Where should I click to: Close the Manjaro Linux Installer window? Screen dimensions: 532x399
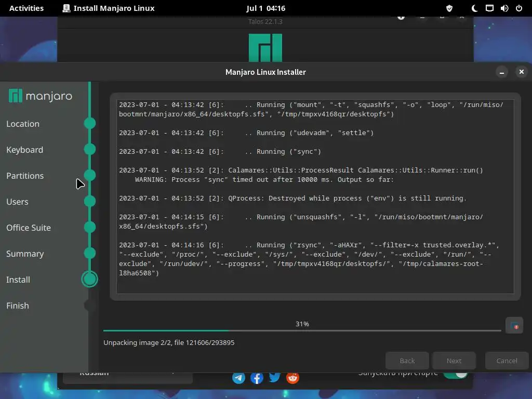522,72
